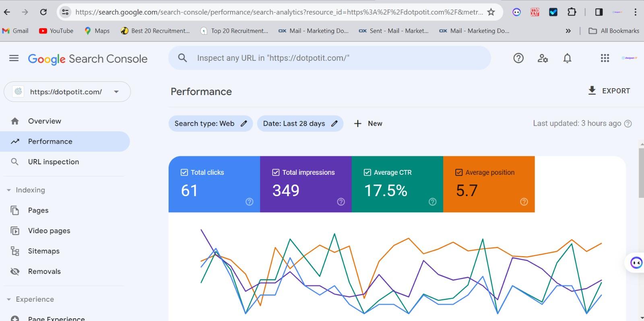Uncheck the Total clicks metric
Screen dimensions: 644x321
184,172
